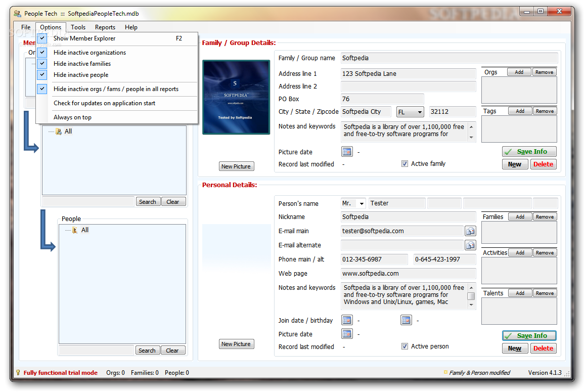Open the Tools menu

[78, 27]
